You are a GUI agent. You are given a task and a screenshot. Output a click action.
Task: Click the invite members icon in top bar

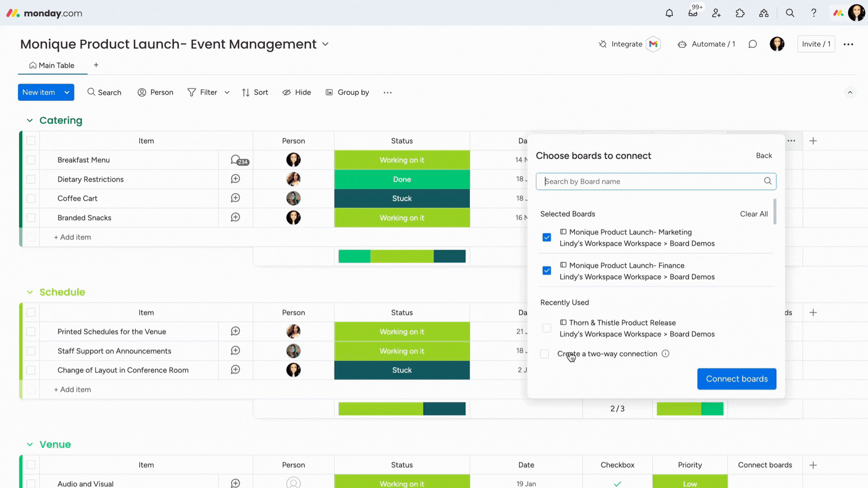coord(717,13)
